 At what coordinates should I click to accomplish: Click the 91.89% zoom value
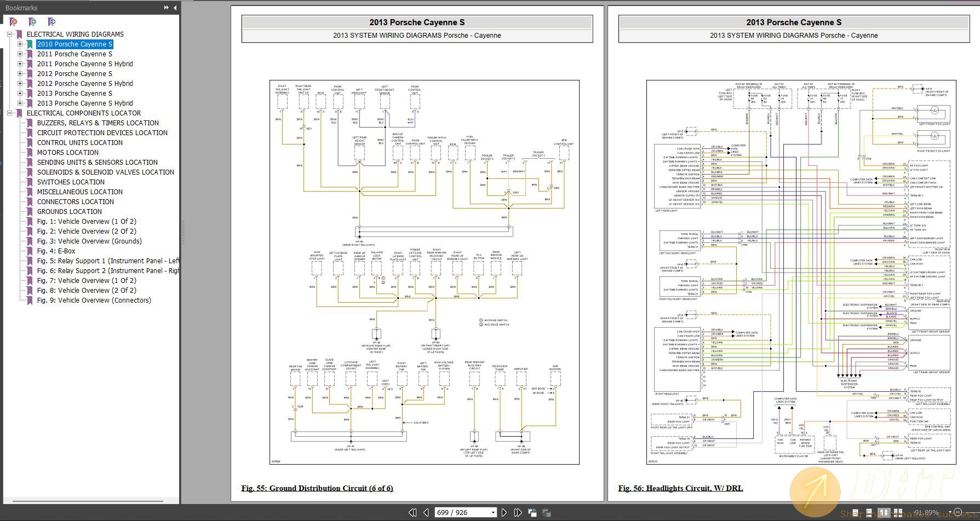pyautogui.click(x=926, y=513)
